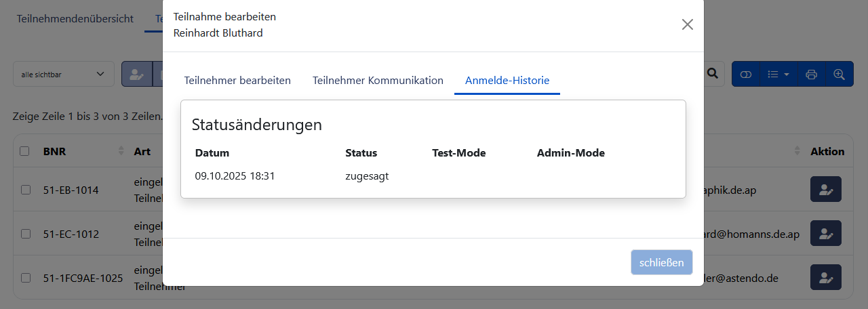Tick the select-all checkbox in table header
The image size is (868, 309).
coord(25,151)
